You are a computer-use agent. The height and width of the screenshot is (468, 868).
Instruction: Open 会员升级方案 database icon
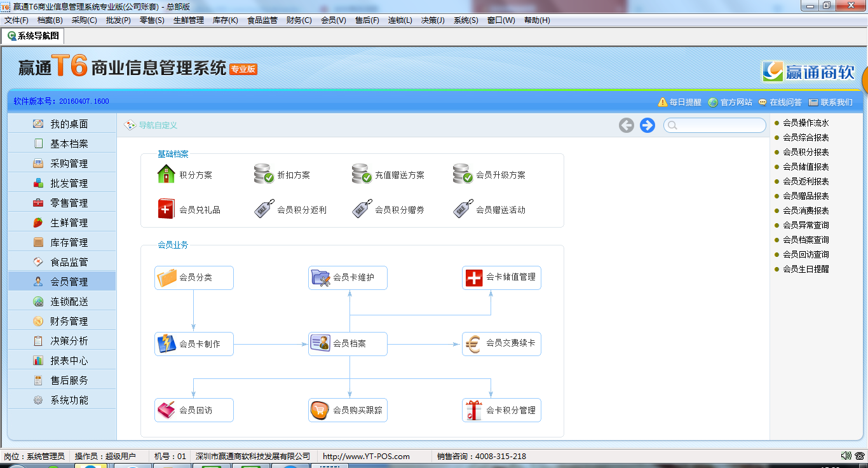click(462, 174)
